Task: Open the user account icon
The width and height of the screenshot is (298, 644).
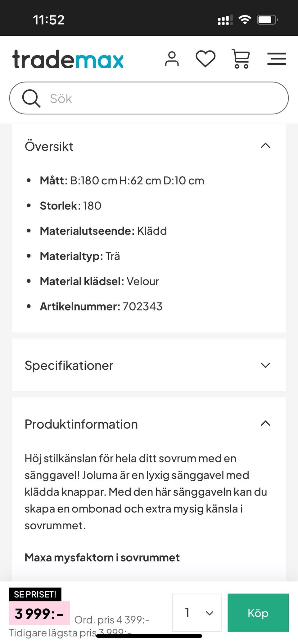Action: [172, 59]
